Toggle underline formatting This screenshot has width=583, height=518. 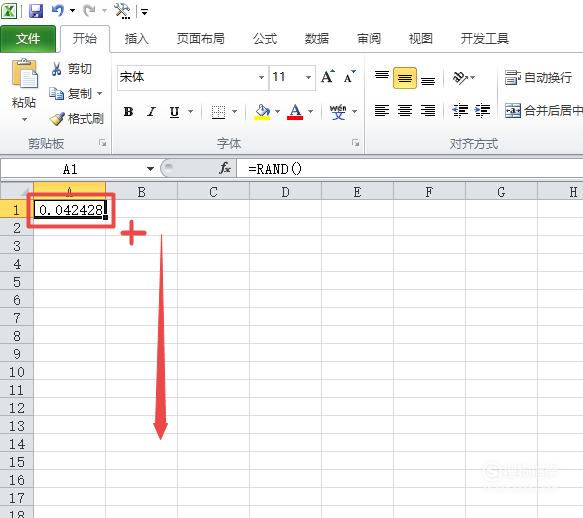click(174, 112)
